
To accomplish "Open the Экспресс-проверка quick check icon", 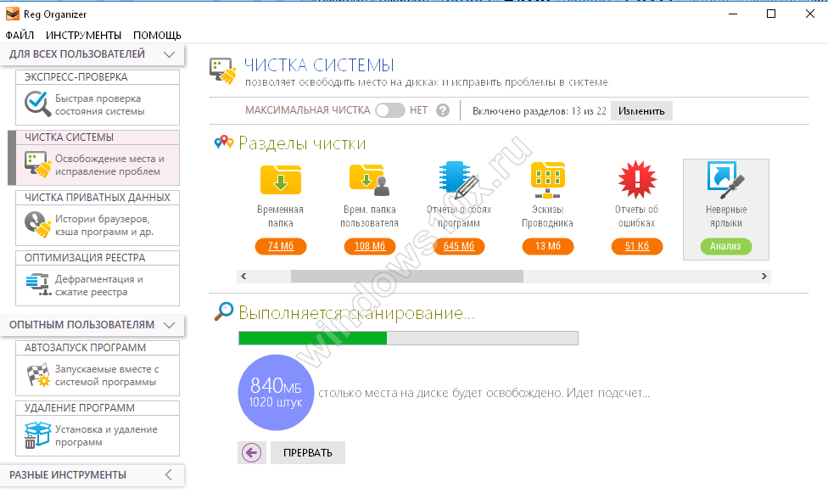I will tap(37, 104).
